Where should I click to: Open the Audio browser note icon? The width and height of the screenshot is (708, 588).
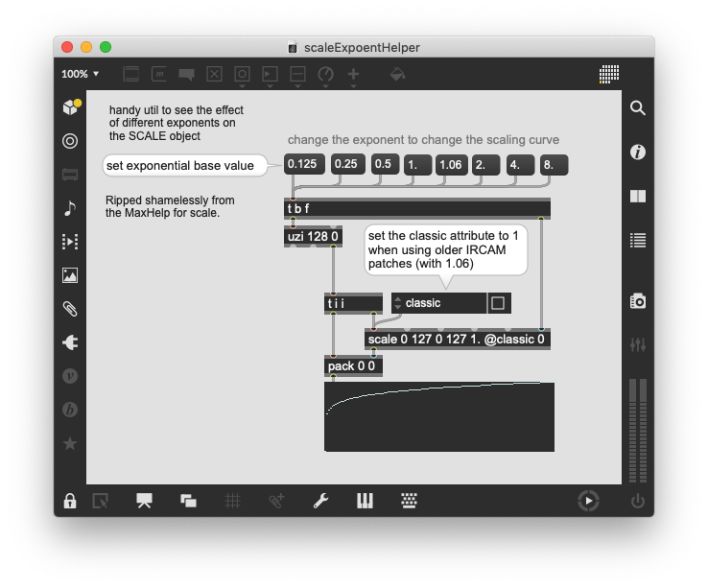[x=70, y=208]
